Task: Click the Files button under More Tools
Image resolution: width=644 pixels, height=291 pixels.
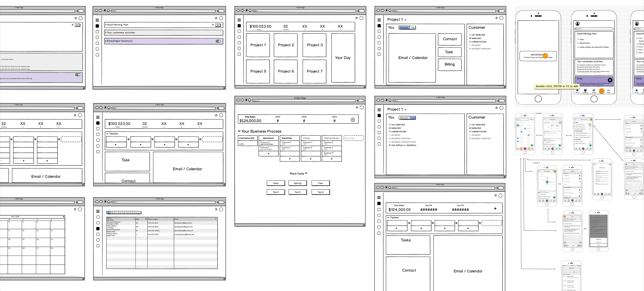Action: 320,183
